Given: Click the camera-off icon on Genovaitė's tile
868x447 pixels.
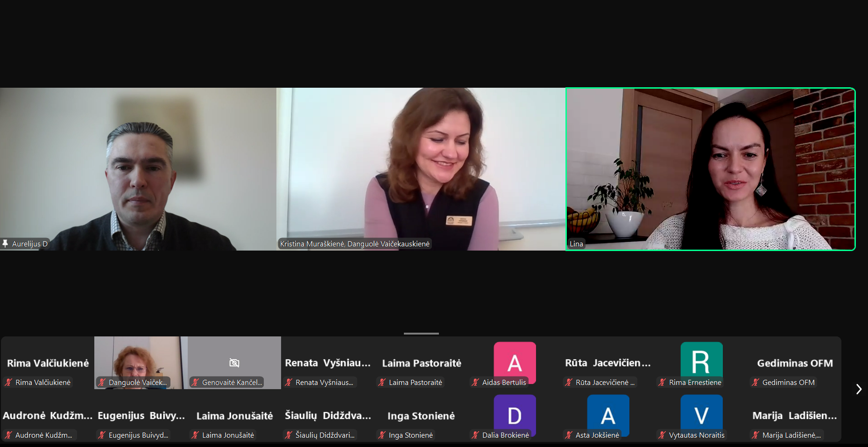Looking at the screenshot, I should (234, 363).
